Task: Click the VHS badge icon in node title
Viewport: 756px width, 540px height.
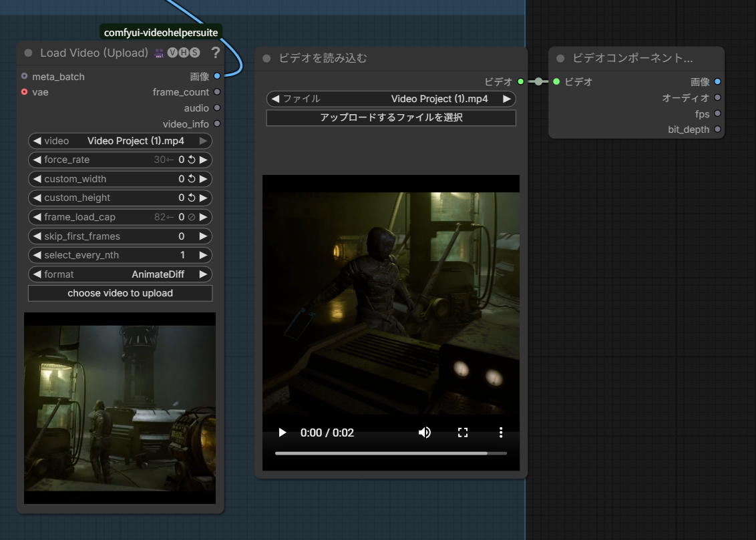Action: tap(183, 53)
